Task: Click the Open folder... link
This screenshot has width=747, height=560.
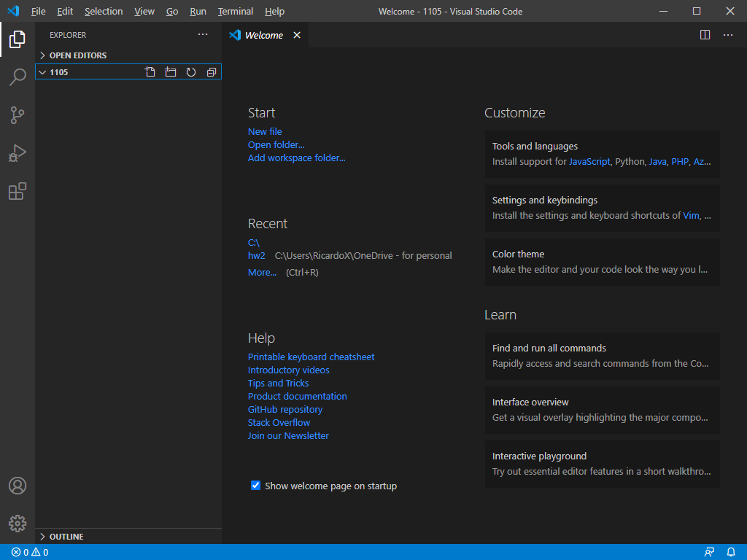Action: [276, 145]
